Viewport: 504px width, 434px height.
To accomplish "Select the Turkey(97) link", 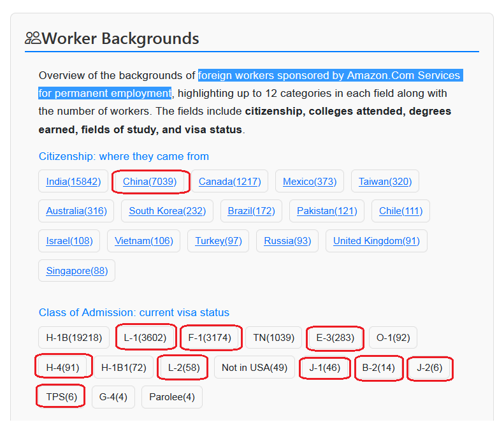I will 219,241.
